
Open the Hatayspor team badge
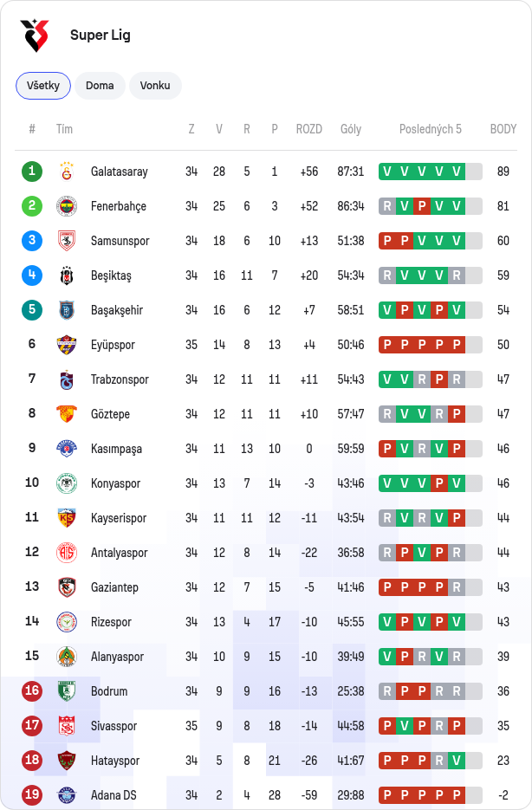67,761
